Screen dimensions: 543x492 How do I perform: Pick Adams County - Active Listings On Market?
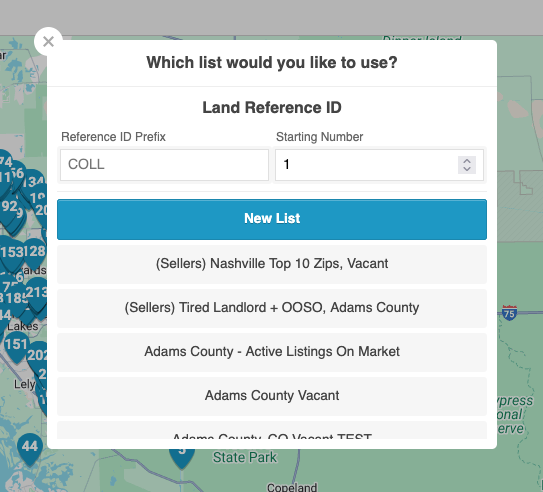[272, 352]
